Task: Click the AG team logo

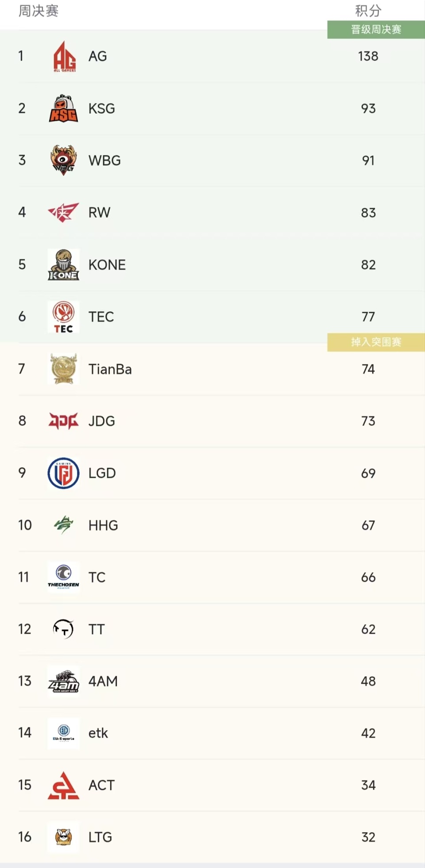Action: pyautogui.click(x=64, y=56)
